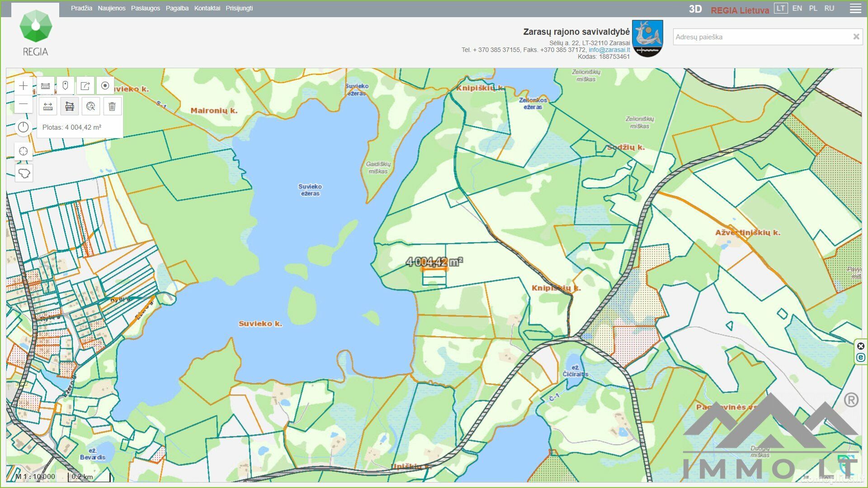Toggle the circular dot target tool
Screen dimensions: 868x488
point(105,86)
